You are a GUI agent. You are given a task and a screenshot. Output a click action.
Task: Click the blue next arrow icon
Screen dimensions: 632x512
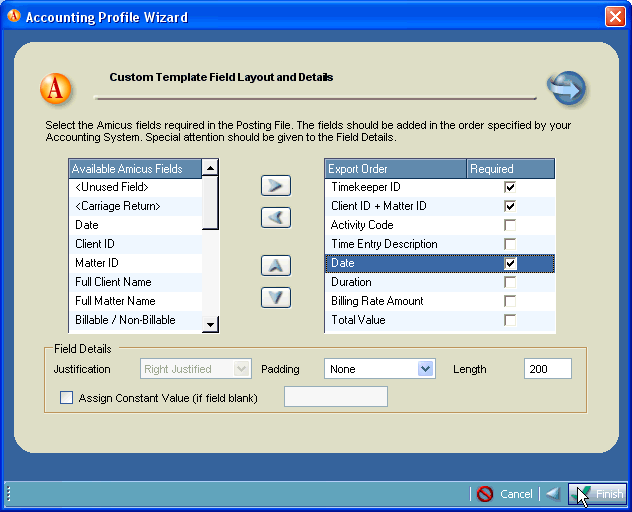[566, 88]
